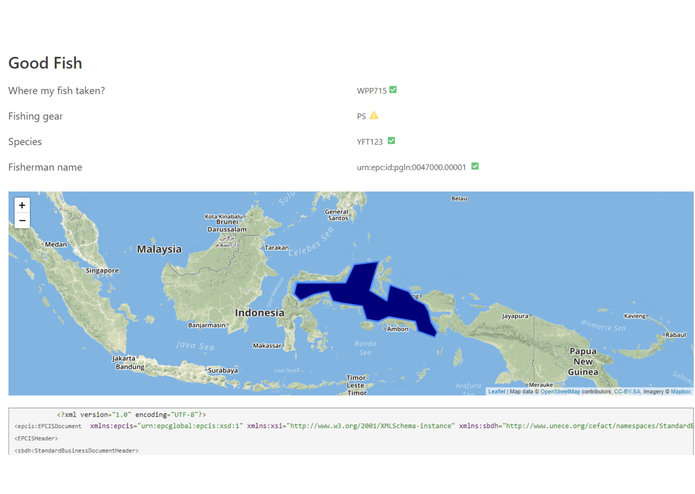The height and width of the screenshot is (494, 695).
Task: Select the urn:epc:id:pgln:0047000.00001 fisherman value
Action: 411,167
